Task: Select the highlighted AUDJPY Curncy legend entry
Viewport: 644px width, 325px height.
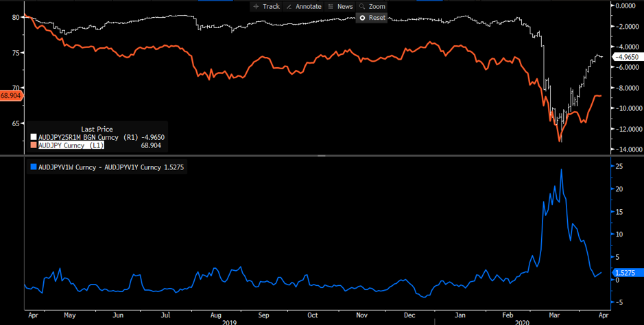Action: tap(71, 145)
